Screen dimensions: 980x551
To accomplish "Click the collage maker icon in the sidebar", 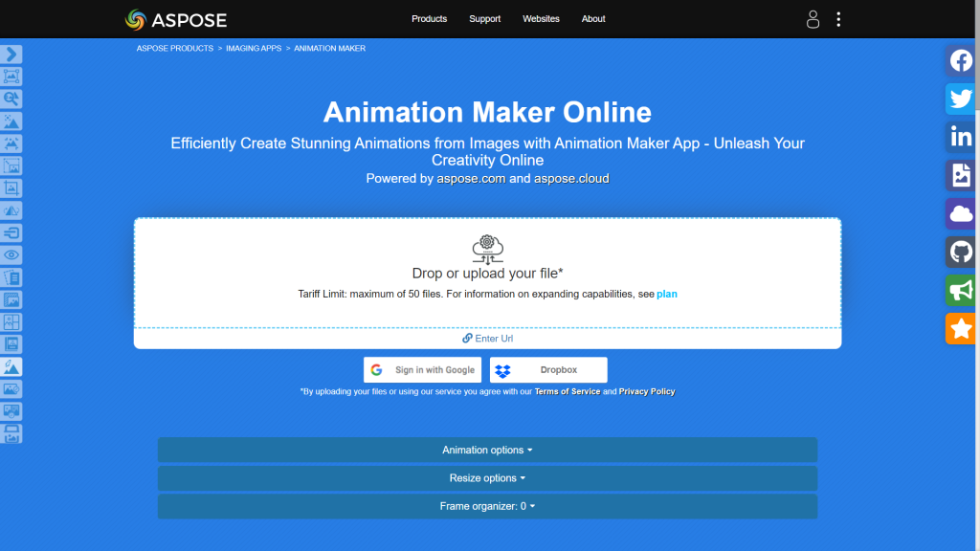I will click(12, 321).
